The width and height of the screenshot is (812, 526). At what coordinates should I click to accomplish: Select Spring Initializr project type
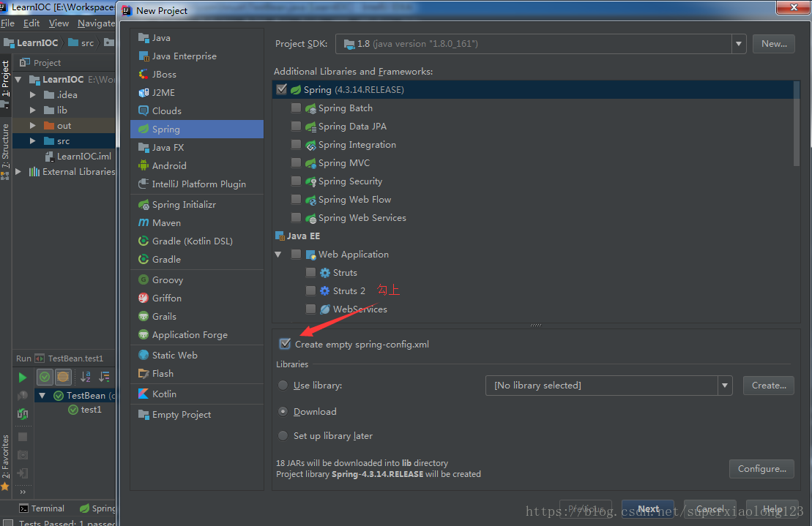pyautogui.click(x=197, y=204)
